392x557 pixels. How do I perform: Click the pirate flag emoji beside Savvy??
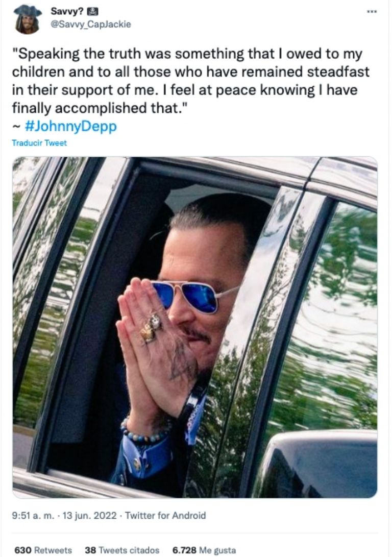92,11
